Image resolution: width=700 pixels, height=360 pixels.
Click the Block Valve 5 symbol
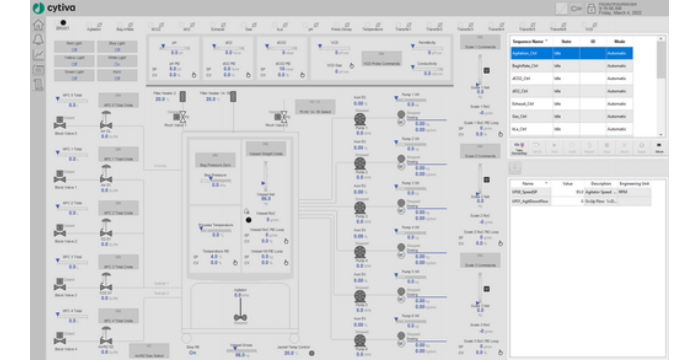click(59, 123)
